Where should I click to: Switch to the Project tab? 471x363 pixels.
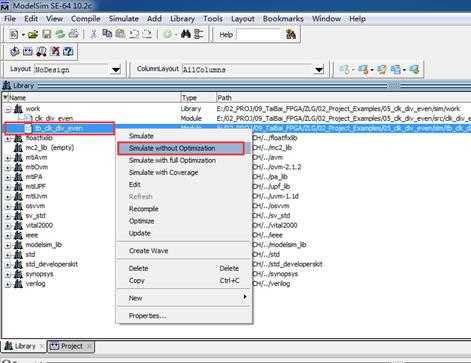tap(71, 346)
